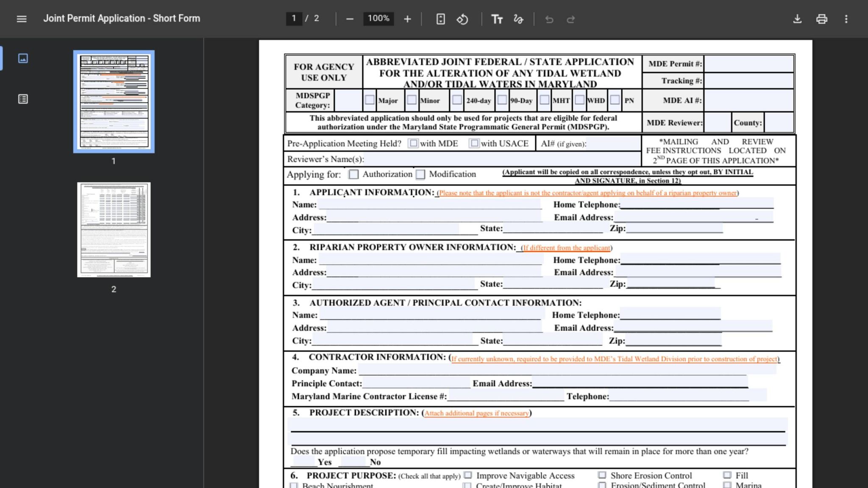
Task: Click the 100% zoom level field
Action: [x=378, y=18]
